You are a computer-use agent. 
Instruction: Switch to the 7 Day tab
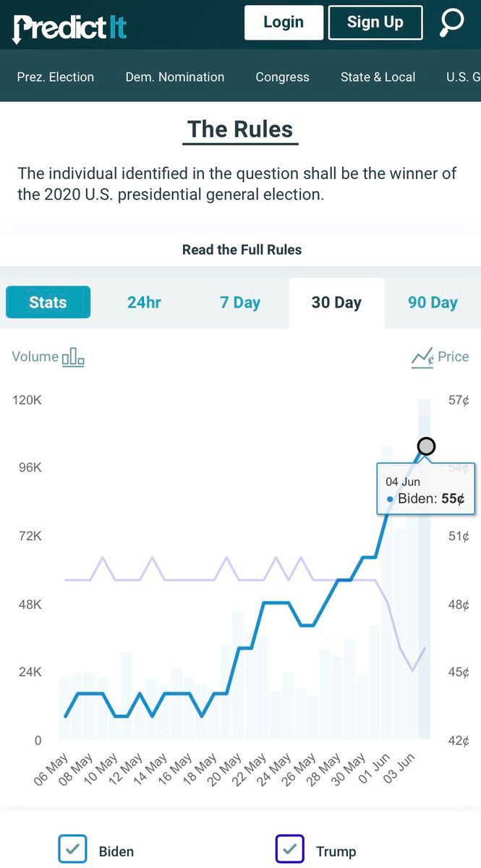pos(240,302)
